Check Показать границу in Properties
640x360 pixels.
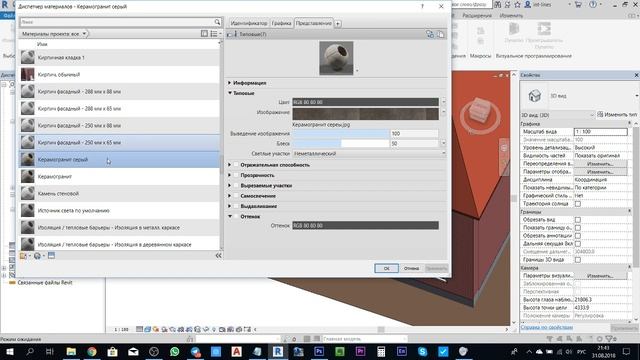(578, 228)
